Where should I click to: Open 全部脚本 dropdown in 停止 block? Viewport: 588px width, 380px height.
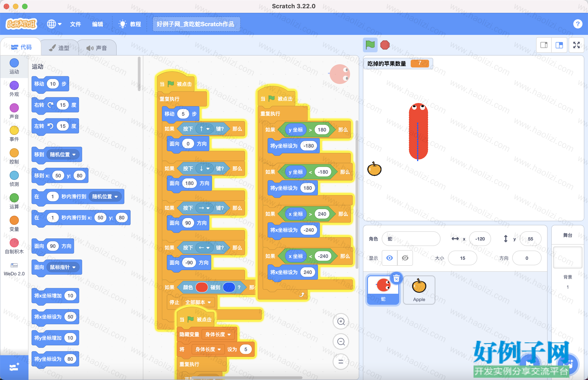pos(198,302)
